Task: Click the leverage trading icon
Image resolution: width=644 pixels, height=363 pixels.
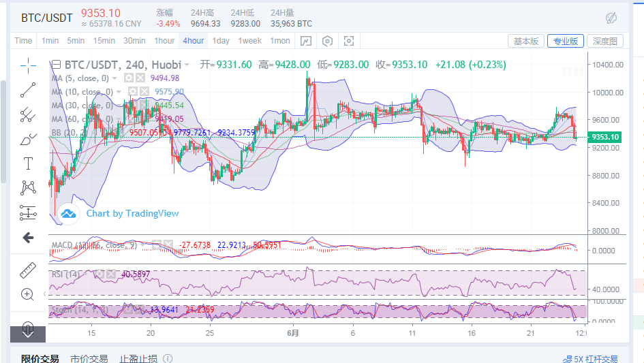Action: point(568,360)
